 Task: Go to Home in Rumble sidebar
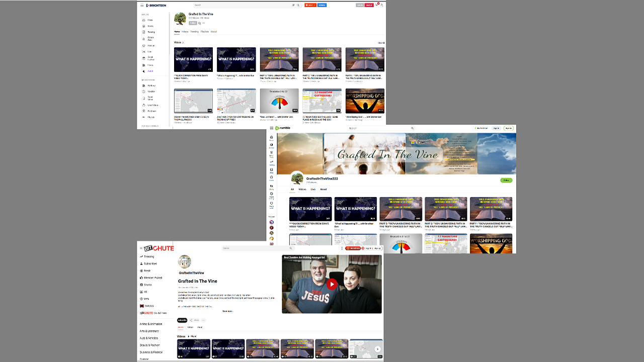coord(272,138)
